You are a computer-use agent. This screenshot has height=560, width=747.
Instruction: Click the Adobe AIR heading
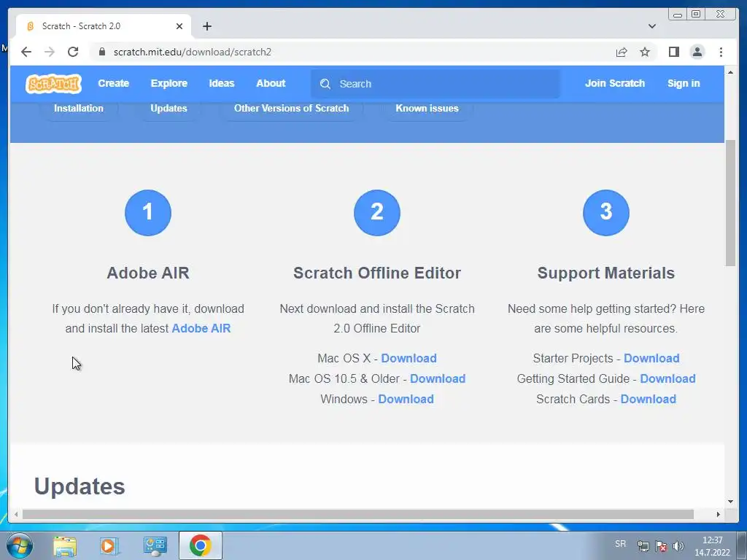click(x=147, y=273)
